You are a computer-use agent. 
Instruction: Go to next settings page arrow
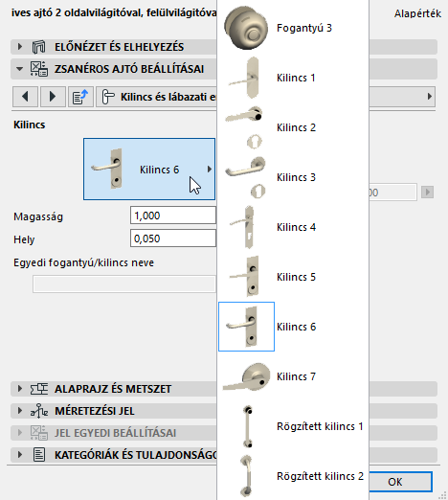(x=53, y=97)
